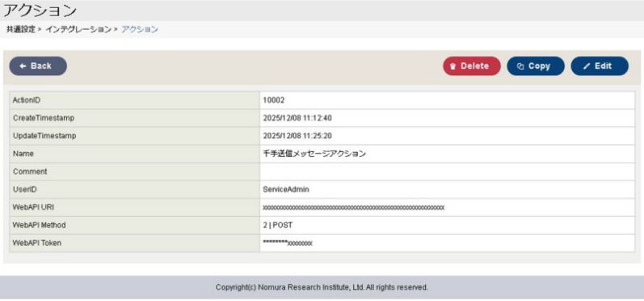Click the Nomura Research Institute copyright text

322,287
